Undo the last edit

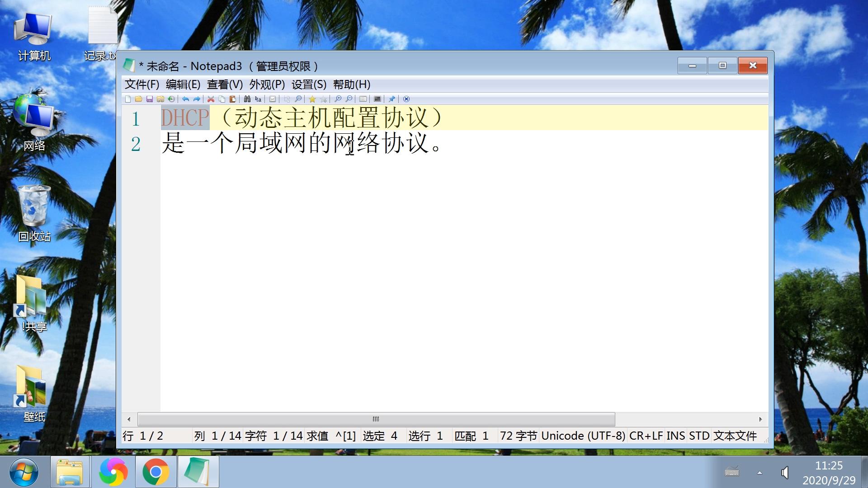[x=185, y=99]
